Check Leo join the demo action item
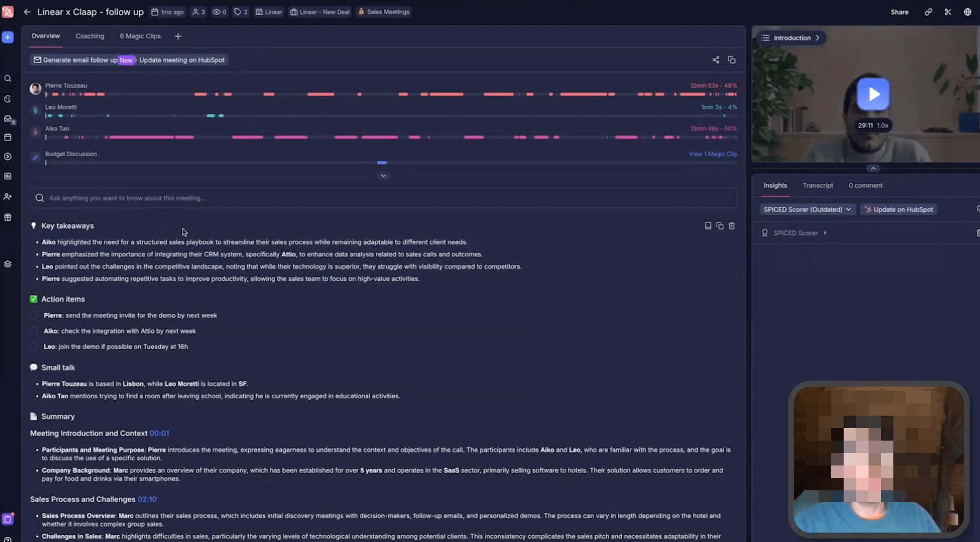 33,346
